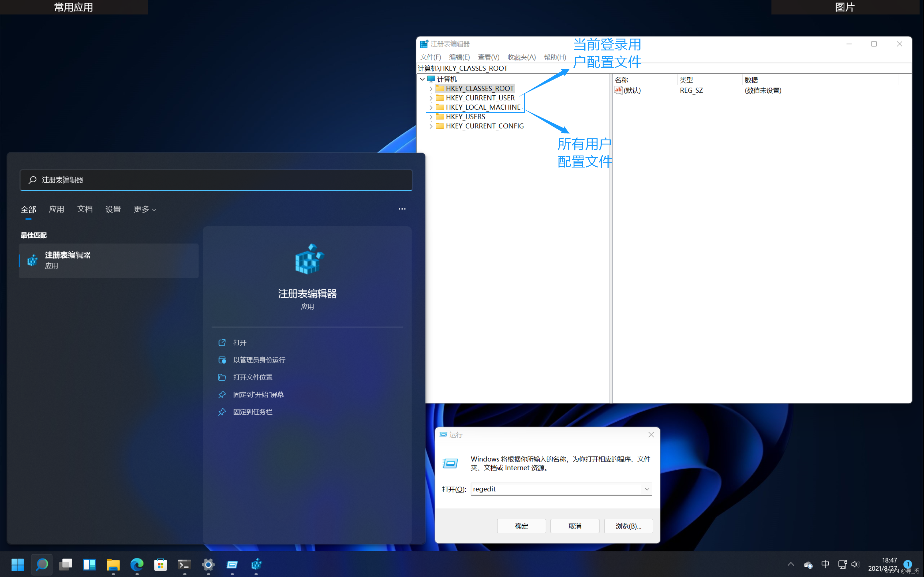Click the Windows Start button
Viewport: 924px width, 577px height.
pos(18,564)
